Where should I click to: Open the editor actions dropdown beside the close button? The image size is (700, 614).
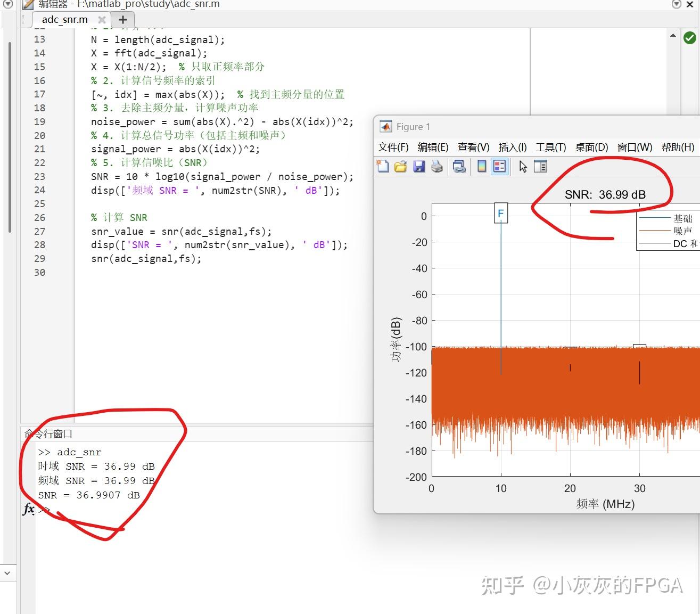pos(677,4)
